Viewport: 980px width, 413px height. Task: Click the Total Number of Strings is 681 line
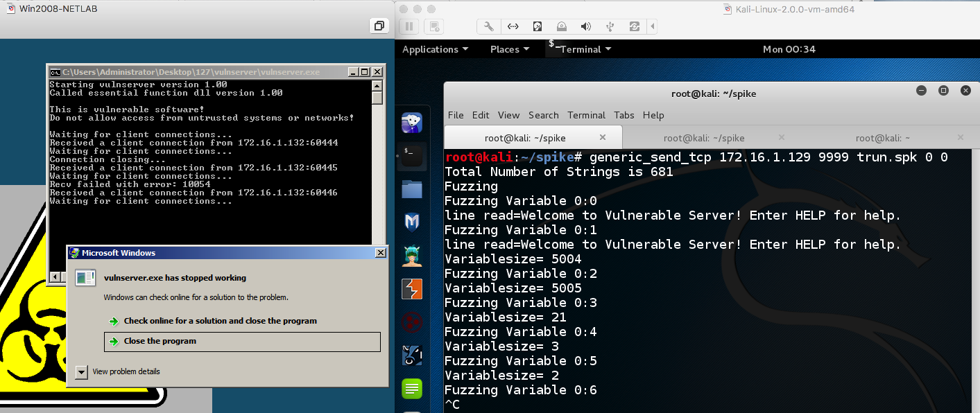[x=559, y=172]
